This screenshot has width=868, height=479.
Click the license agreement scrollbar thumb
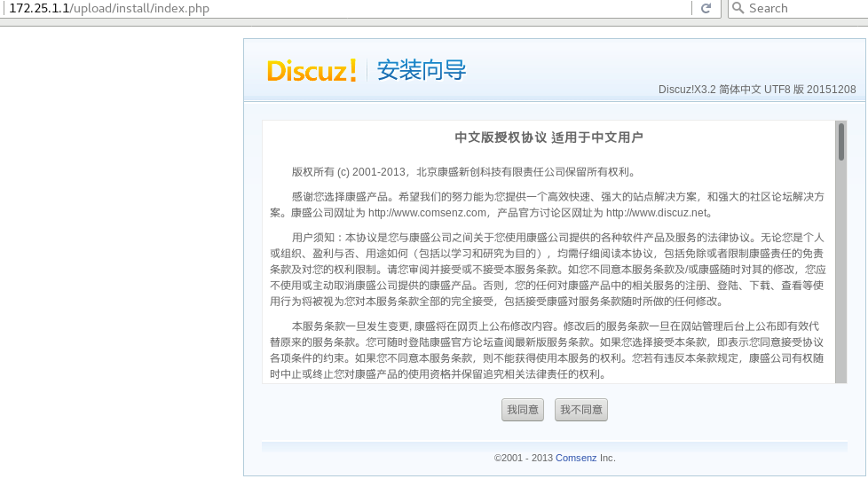click(x=841, y=142)
